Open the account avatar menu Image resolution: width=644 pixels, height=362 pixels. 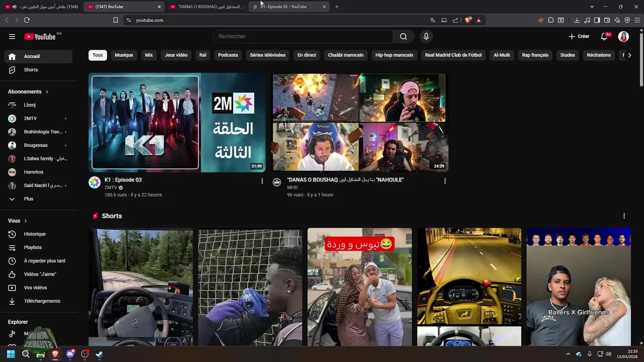point(623,36)
